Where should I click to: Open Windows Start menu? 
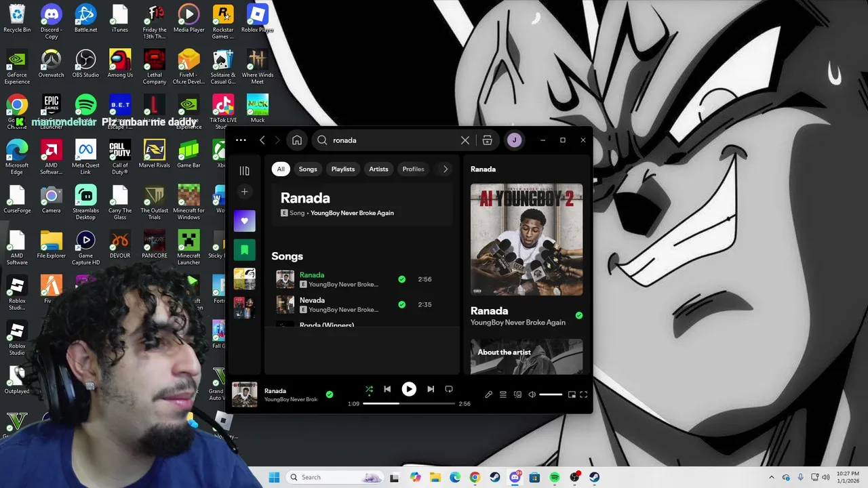click(274, 477)
